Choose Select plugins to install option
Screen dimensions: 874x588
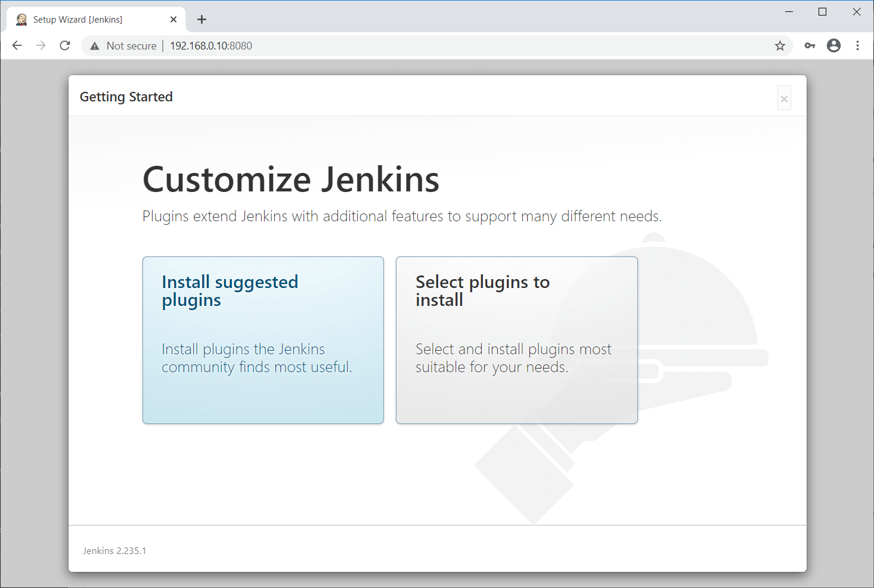pyautogui.click(x=517, y=340)
